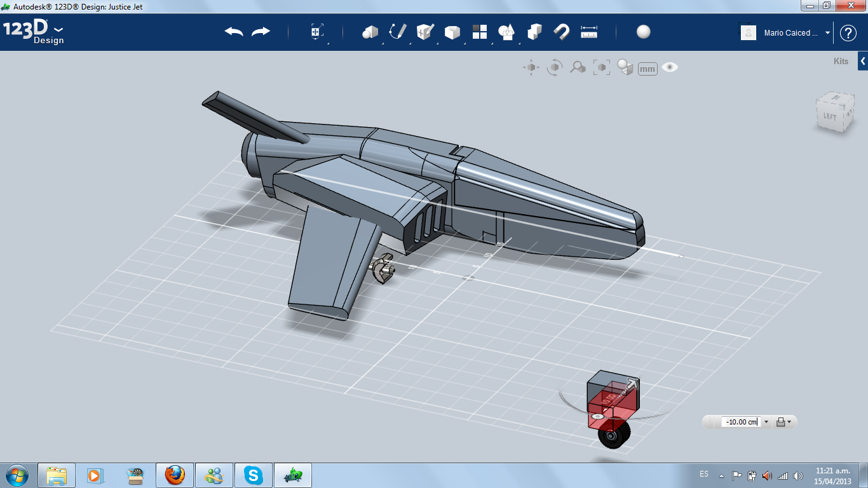
Task: Click the 123D Design taskbar button
Action: pyautogui.click(x=292, y=475)
